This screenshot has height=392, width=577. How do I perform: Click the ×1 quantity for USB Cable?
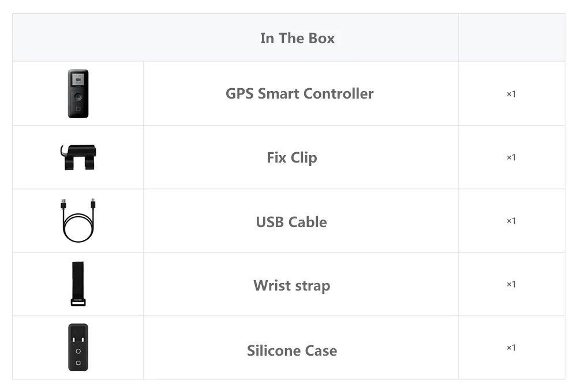511,221
